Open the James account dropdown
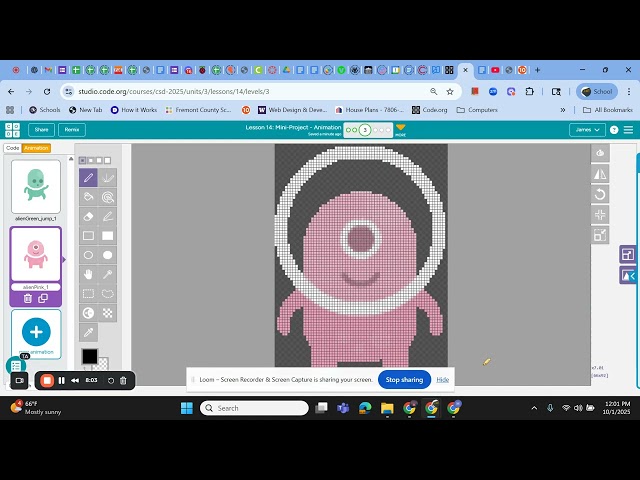Image resolution: width=640 pixels, height=480 pixels. coord(587,129)
